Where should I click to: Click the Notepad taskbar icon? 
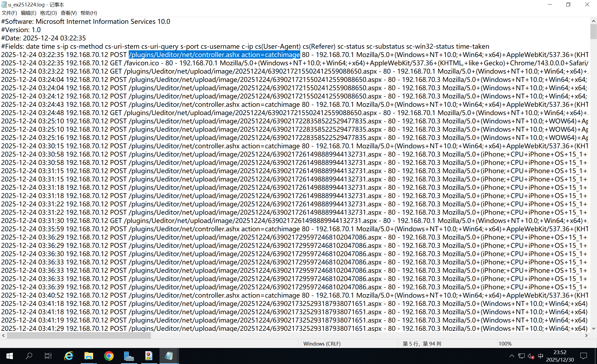tap(169, 356)
